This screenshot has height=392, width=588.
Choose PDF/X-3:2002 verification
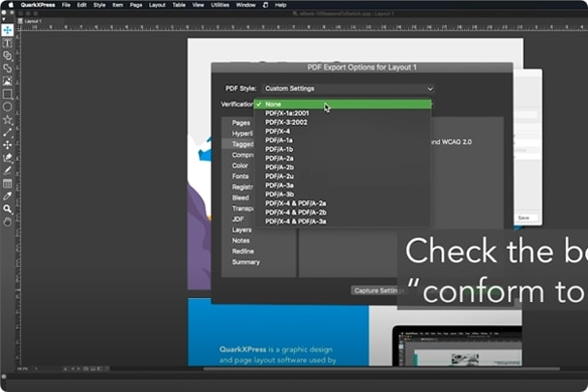click(x=342, y=122)
